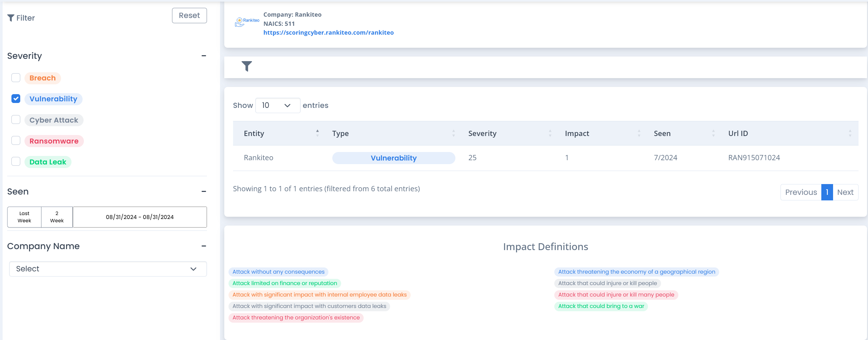Screen dimensions: 868x340
Task: Click the Rankiteo company logo
Action: 247,22
